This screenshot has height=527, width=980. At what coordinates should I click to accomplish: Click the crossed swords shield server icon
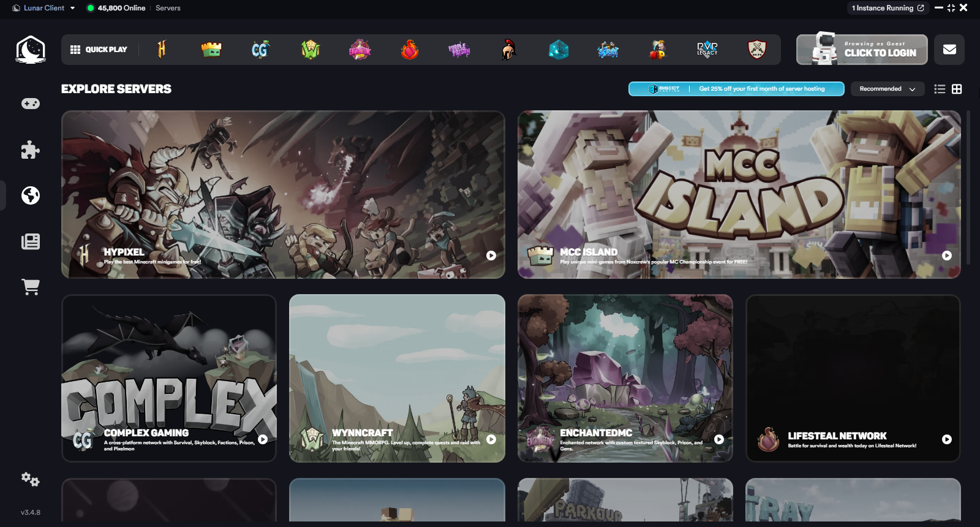tap(757, 49)
